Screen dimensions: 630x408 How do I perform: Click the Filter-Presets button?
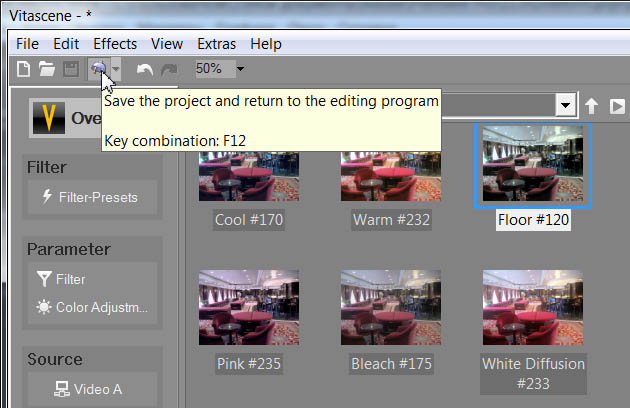click(92, 197)
